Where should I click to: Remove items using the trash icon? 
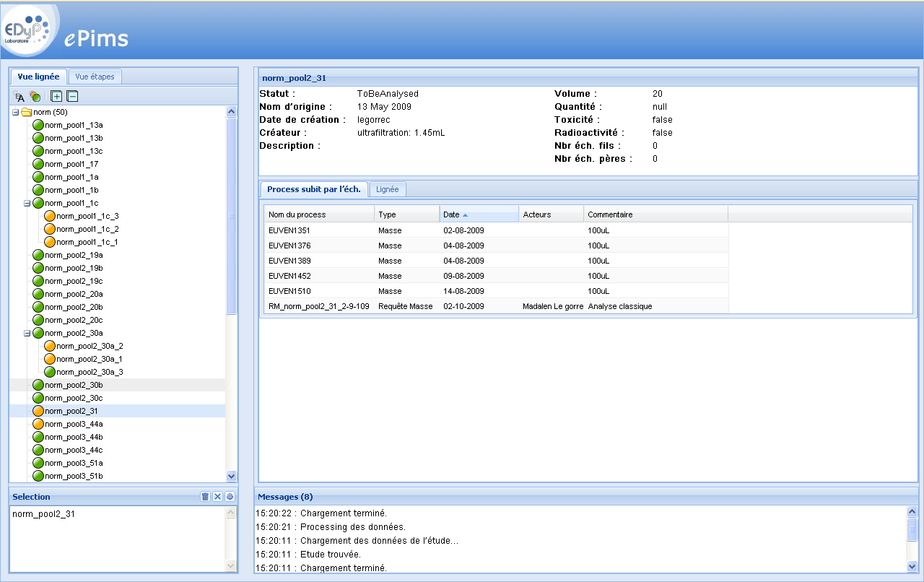pos(206,496)
